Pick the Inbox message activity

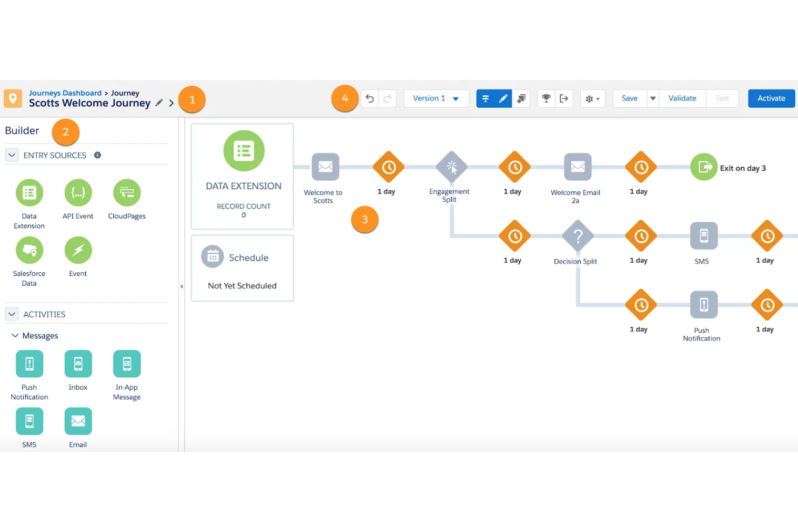78,364
